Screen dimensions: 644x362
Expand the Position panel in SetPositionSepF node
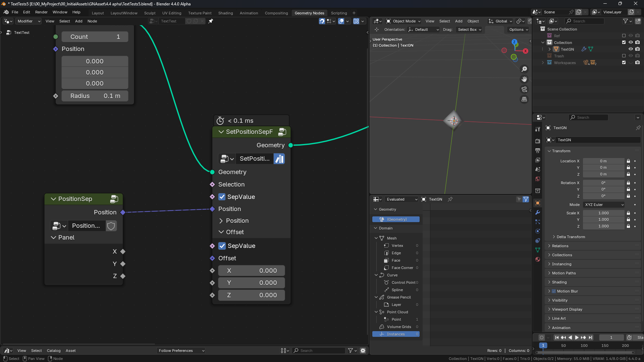[221, 221]
